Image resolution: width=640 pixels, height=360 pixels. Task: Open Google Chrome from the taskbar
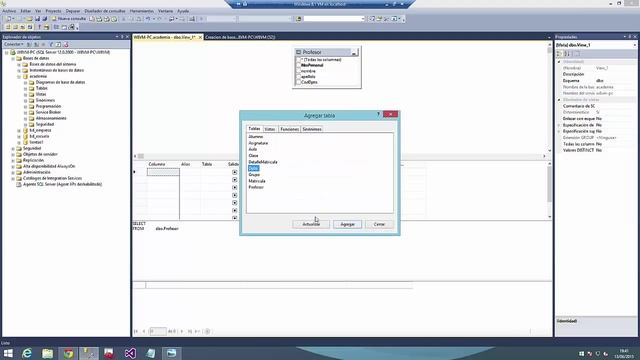pyautogui.click(x=68, y=353)
